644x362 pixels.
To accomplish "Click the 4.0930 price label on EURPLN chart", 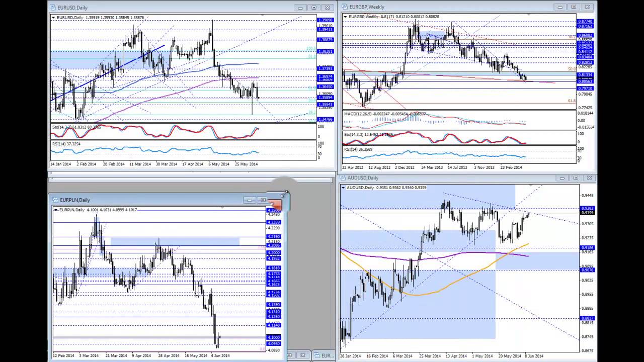I will pyautogui.click(x=274, y=343).
